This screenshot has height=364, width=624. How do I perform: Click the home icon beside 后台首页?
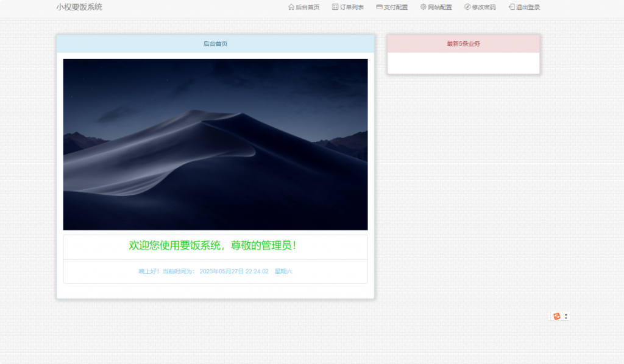(x=291, y=7)
